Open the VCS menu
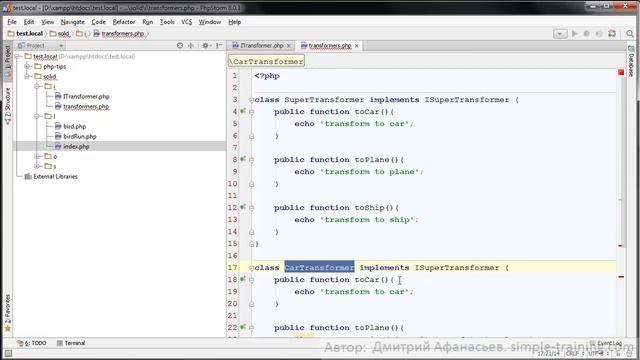The image size is (640, 360). tap(187, 22)
